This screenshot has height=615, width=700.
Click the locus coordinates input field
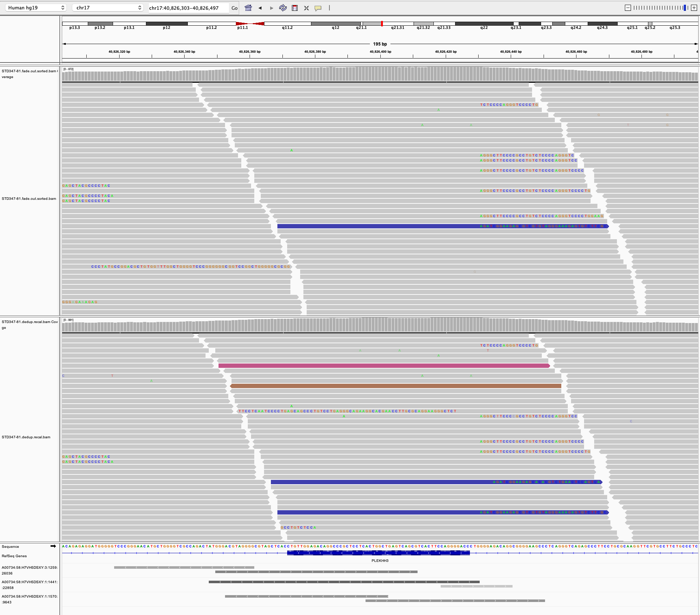[x=189, y=8]
